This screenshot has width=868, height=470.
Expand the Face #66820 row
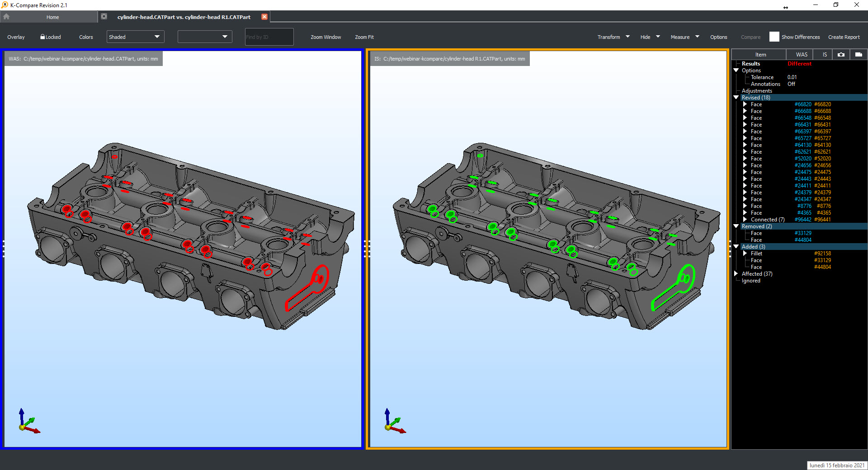(x=745, y=104)
